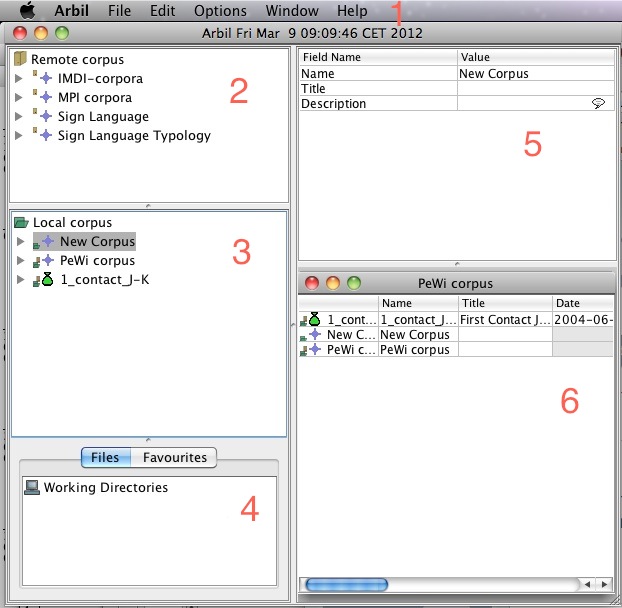Screen dimensions: 622x608
Task: Switch to the Favourites tab
Action: 175,458
